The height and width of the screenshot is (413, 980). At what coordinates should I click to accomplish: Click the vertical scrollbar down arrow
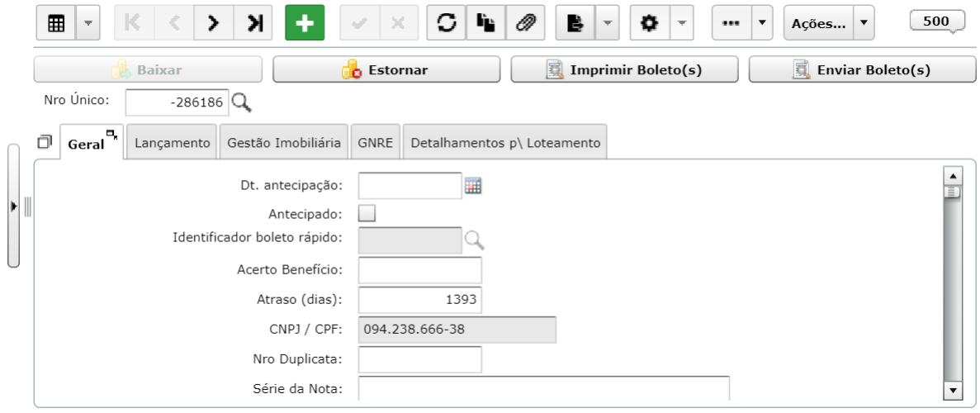pyautogui.click(x=953, y=390)
